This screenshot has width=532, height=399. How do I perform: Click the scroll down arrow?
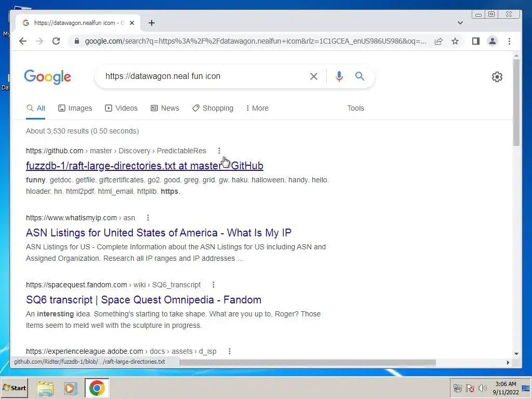tap(516, 353)
